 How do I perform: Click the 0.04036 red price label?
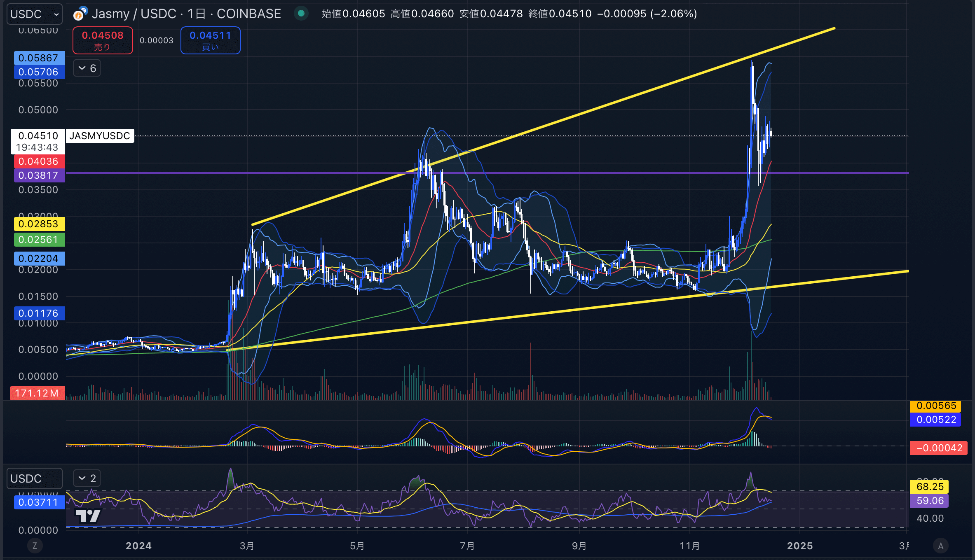click(39, 161)
